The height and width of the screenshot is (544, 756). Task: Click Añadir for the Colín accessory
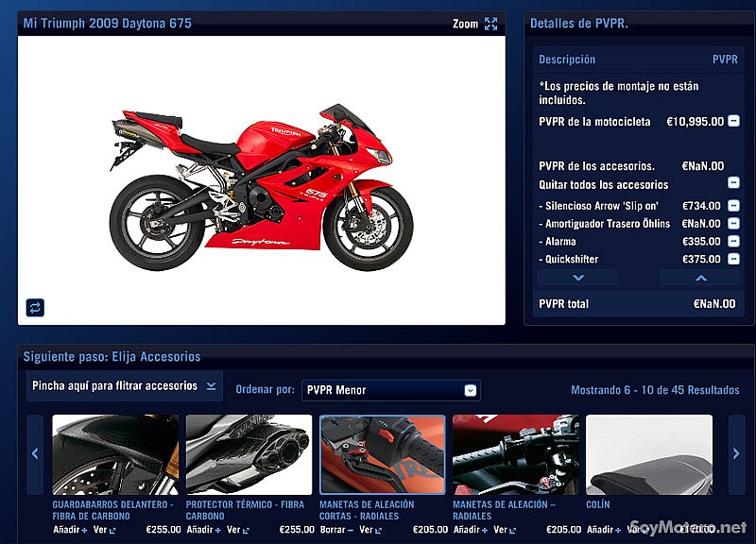click(604, 530)
